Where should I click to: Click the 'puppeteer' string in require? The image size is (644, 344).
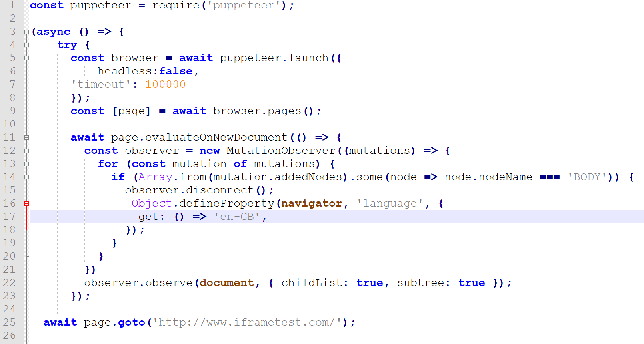(x=244, y=6)
